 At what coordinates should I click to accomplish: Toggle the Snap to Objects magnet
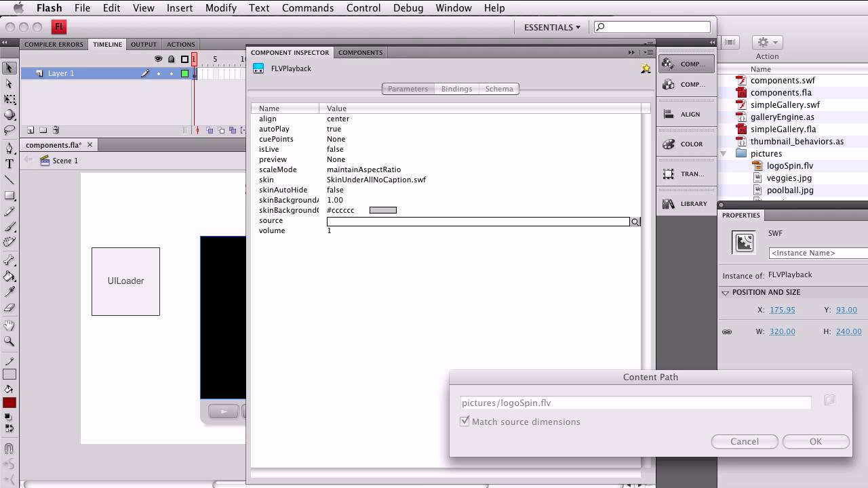click(9, 449)
